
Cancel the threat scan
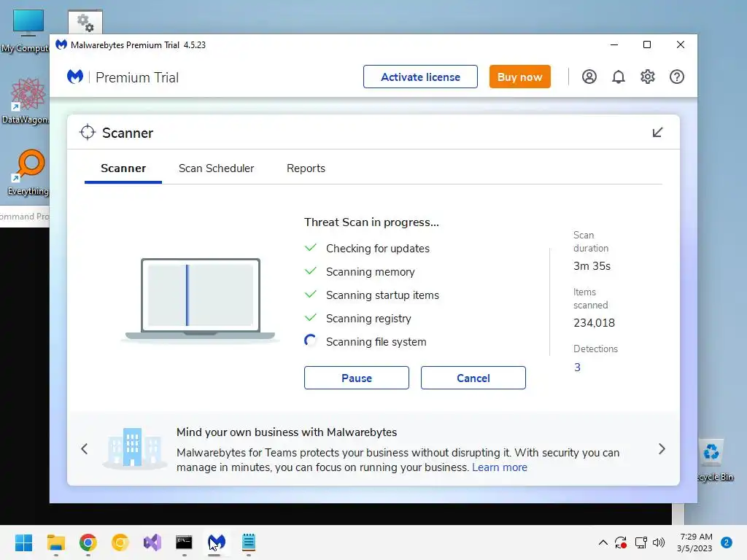click(x=473, y=378)
